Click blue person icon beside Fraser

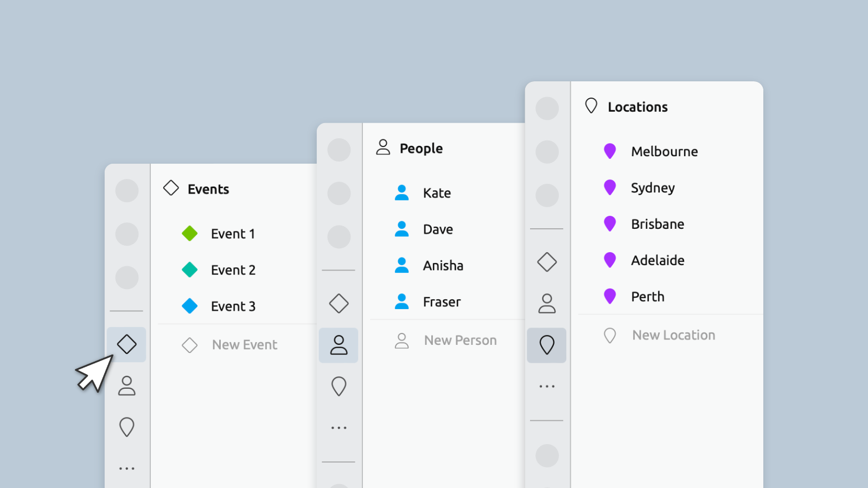[x=402, y=301]
